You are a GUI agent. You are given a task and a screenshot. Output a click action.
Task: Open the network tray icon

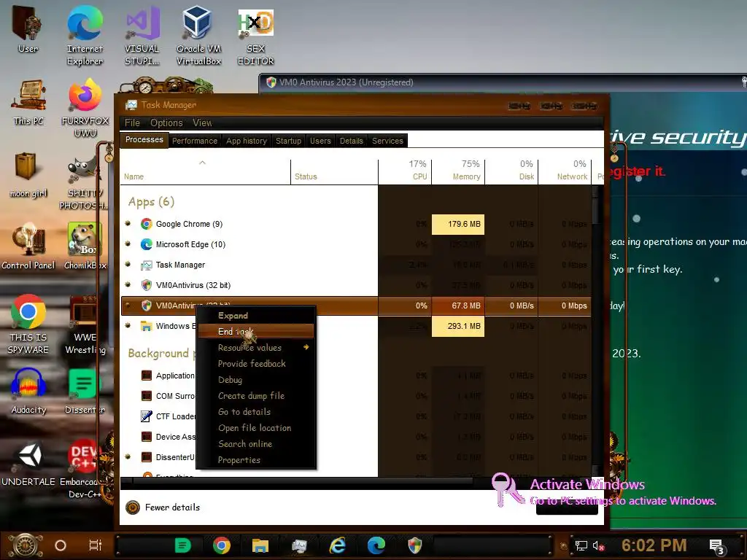click(x=581, y=545)
